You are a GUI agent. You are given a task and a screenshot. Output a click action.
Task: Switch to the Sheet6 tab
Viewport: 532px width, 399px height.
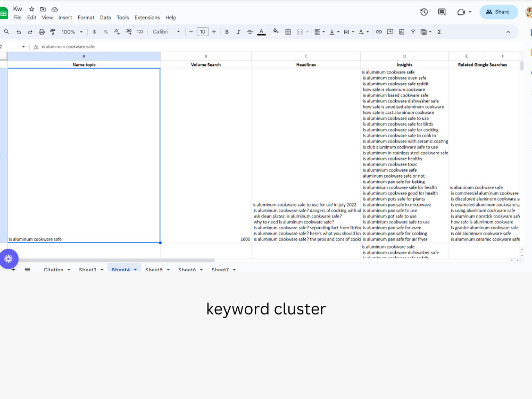pyautogui.click(x=187, y=269)
